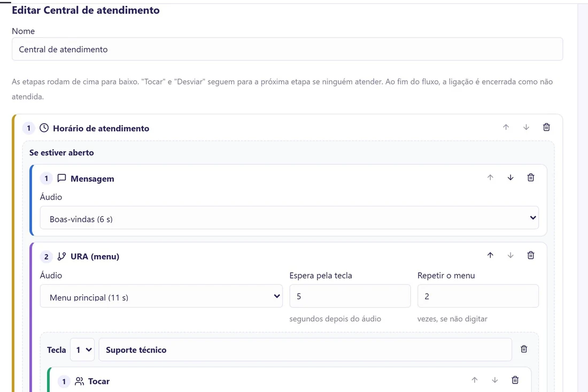The image size is (588, 392).
Task: Delete the Mensagem step
Action: (531, 178)
